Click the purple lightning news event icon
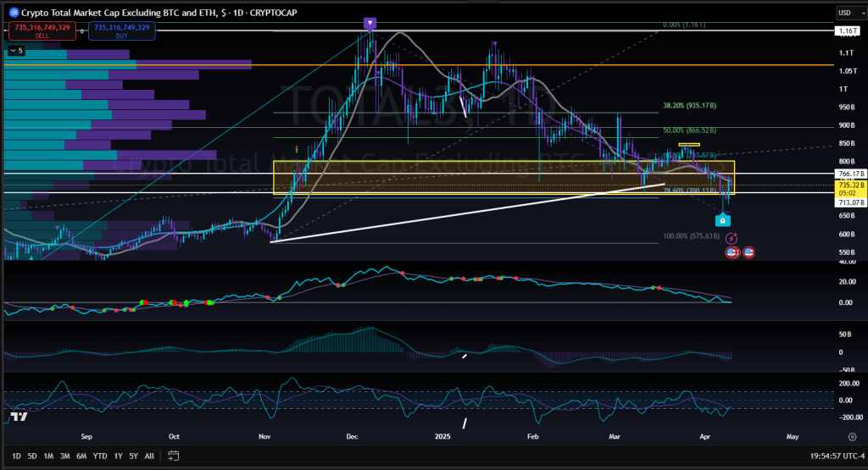868x470 pixels. tap(732, 239)
